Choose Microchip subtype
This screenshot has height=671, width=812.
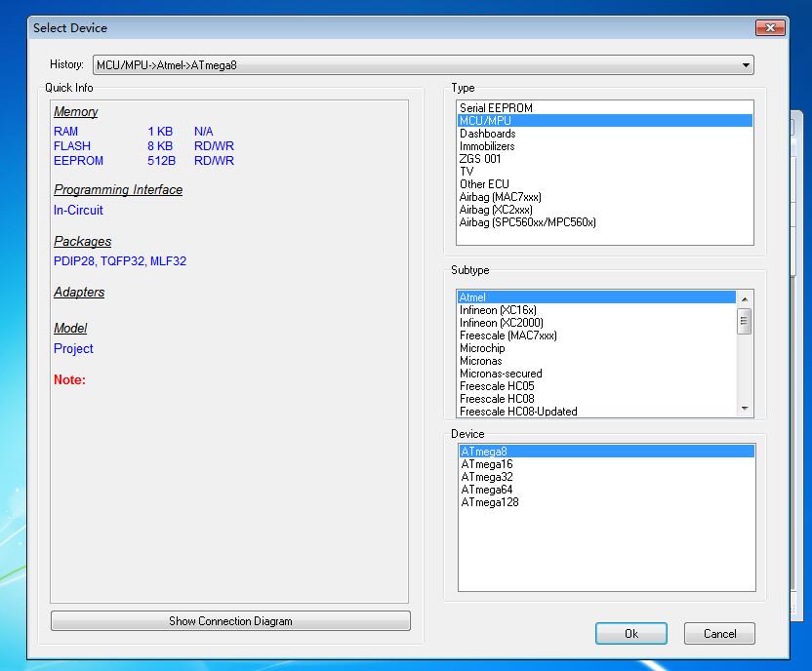(x=596, y=348)
